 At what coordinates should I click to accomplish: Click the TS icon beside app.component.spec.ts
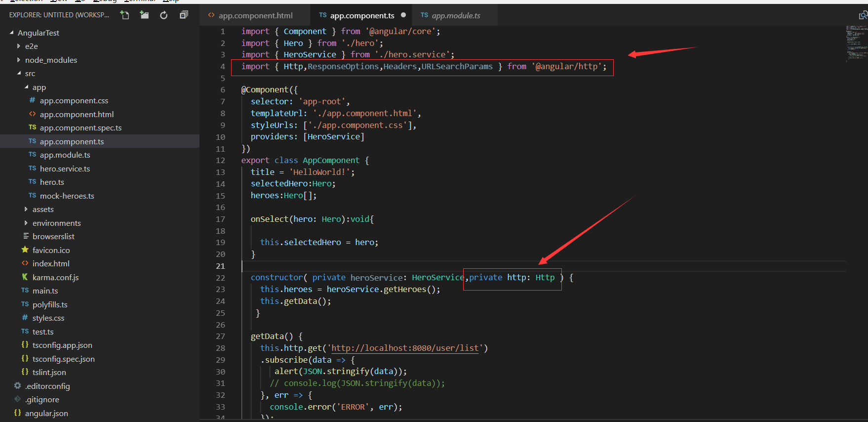32,127
